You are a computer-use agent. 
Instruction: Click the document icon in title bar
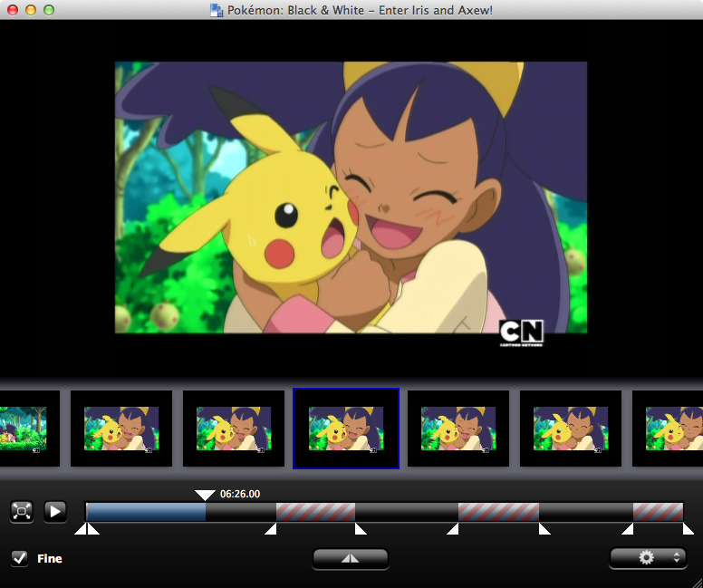(x=217, y=10)
